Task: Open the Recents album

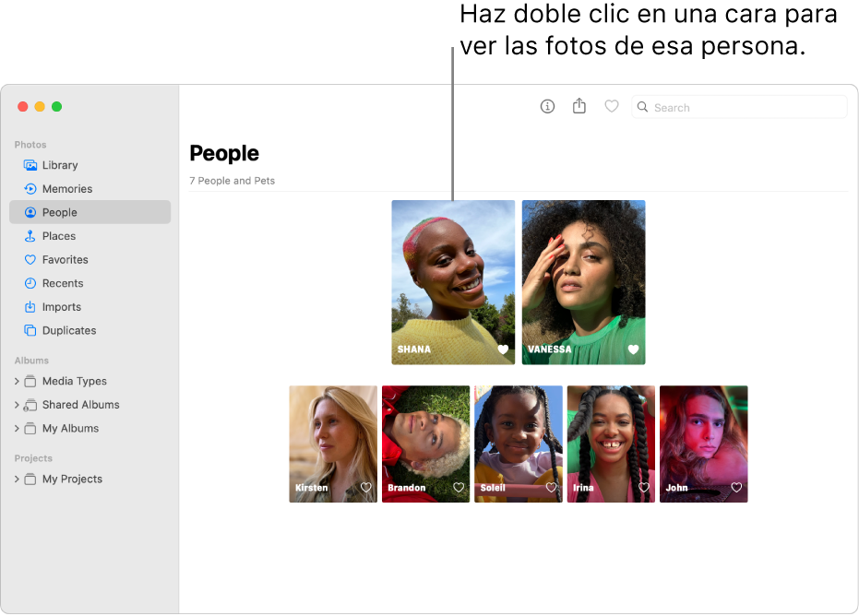Action: pyautogui.click(x=63, y=283)
